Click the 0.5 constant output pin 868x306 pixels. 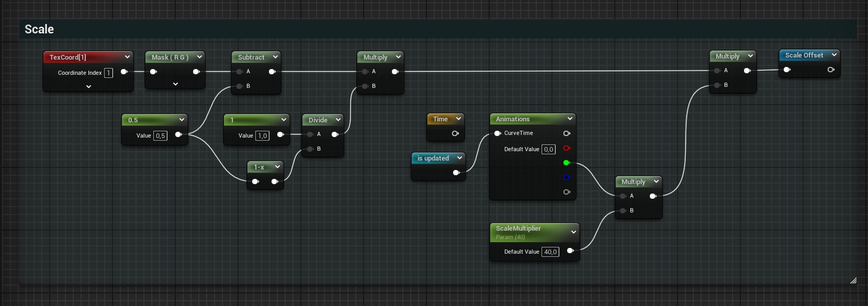click(178, 134)
